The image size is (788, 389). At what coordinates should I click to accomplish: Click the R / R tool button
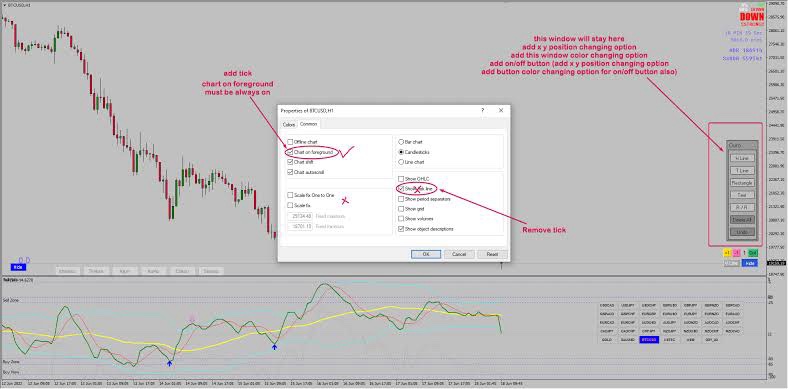(742, 207)
